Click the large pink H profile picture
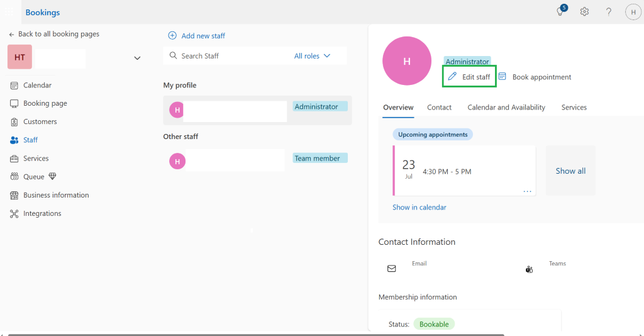Image resolution: width=644 pixels, height=336 pixels. [x=407, y=61]
